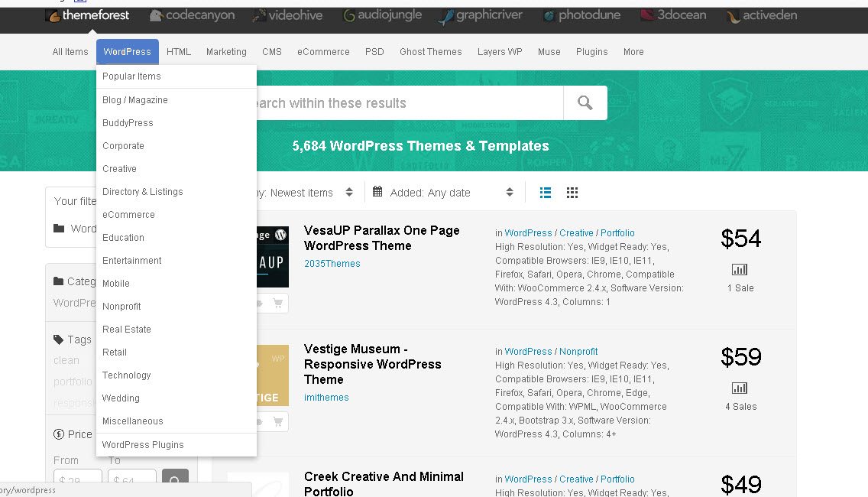Select Real Estate from the dropdown
The image size is (868, 497).
click(x=177, y=330)
